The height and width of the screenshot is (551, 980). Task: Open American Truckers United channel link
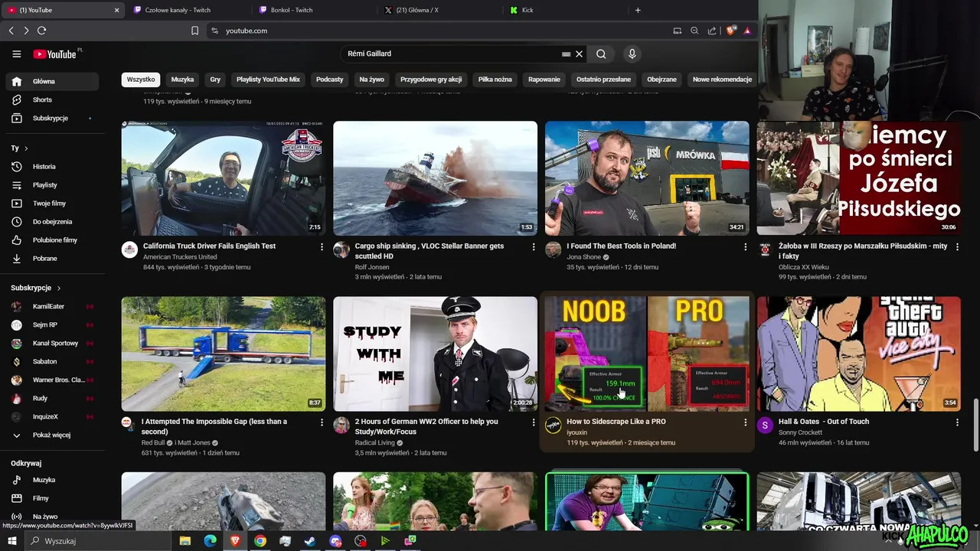pyautogui.click(x=180, y=257)
